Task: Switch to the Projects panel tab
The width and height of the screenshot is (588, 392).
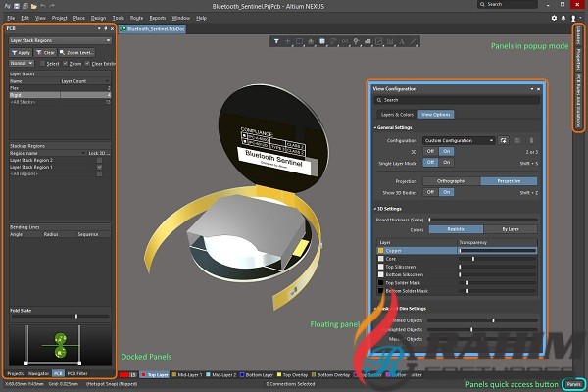Action: point(16,373)
